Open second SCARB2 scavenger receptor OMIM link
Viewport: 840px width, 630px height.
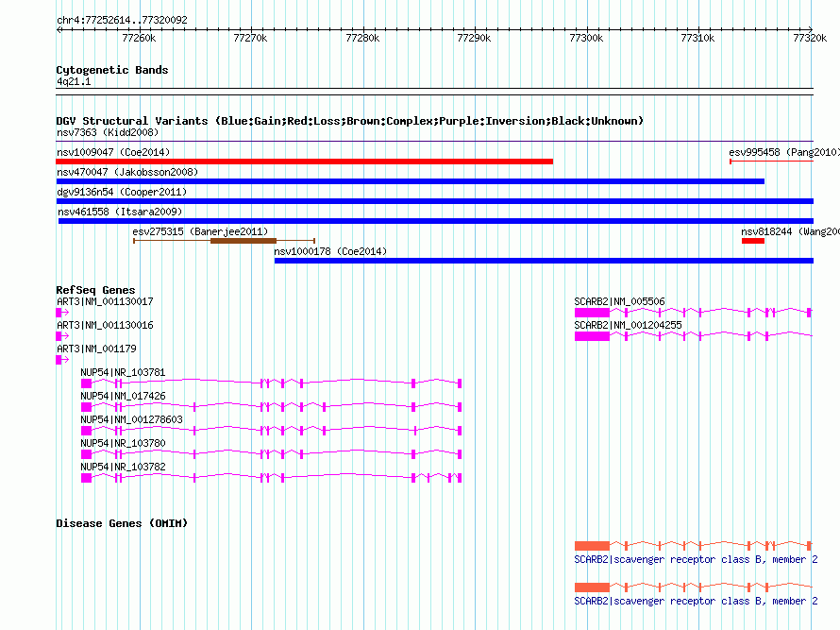click(x=696, y=602)
